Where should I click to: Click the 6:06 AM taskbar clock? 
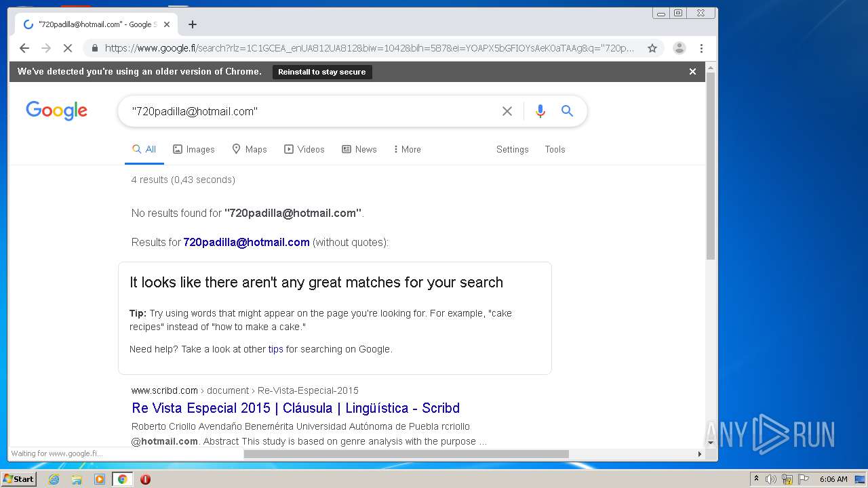click(833, 479)
